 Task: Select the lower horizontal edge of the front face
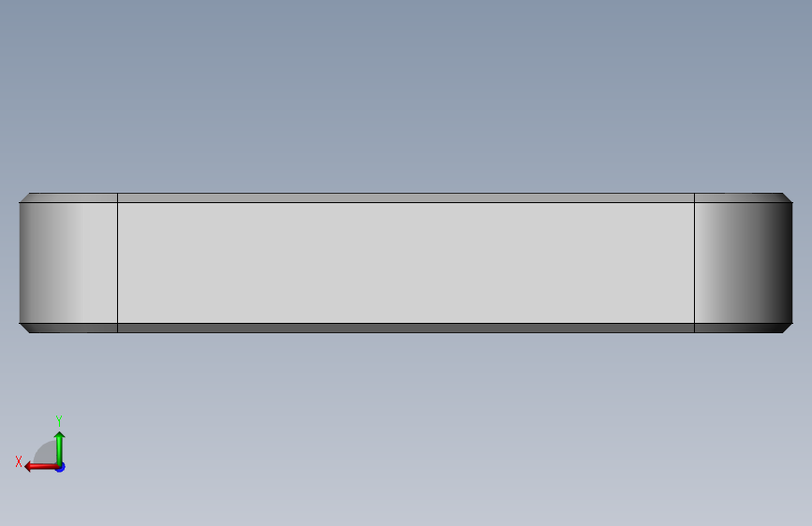[x=406, y=323]
